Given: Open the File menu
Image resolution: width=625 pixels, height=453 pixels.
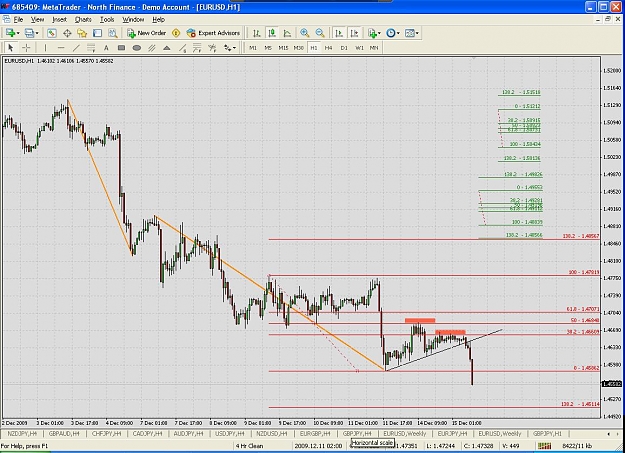Looking at the screenshot, I should click(x=18, y=19).
